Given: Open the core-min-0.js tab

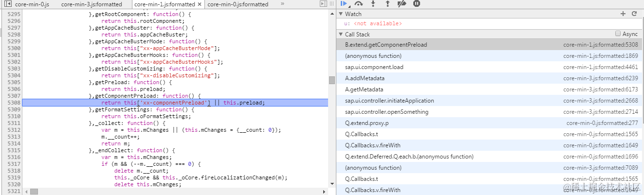Looking at the screenshot, I should [32, 4].
